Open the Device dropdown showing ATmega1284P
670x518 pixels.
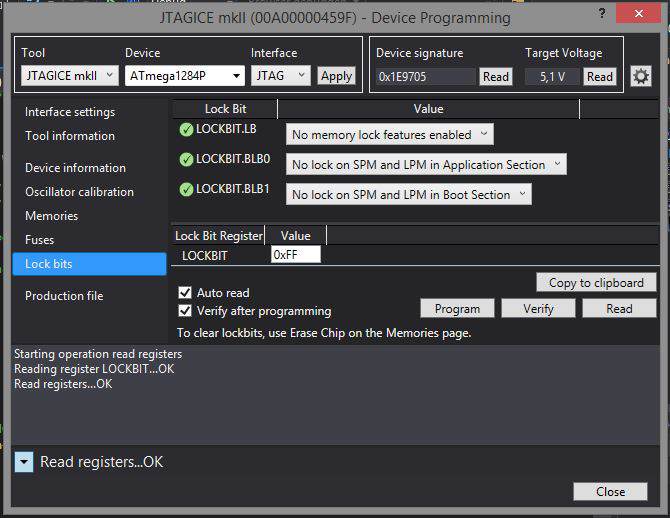(x=185, y=76)
